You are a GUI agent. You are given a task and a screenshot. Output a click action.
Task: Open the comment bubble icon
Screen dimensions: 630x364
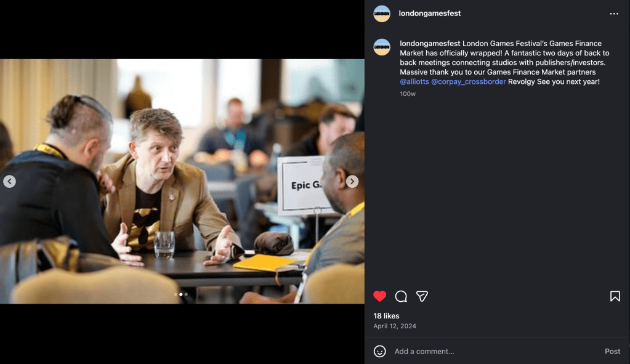tap(401, 296)
